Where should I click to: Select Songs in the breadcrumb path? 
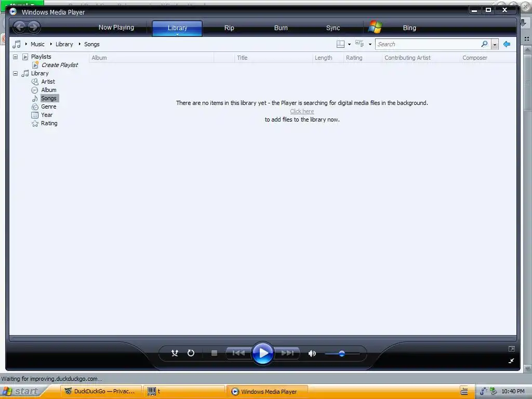(91, 44)
